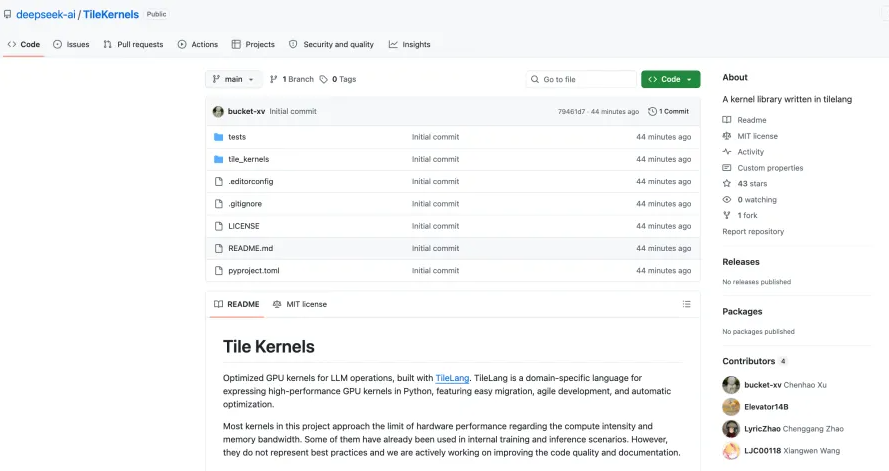
Task: Open the Activity link
Action: click(x=751, y=152)
